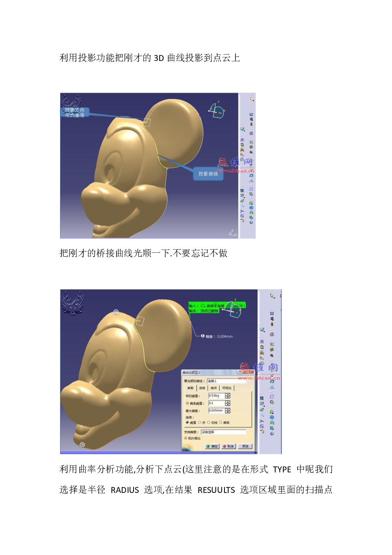Image resolution: width=392 pixels, height=555 pixels.
Task: Click the 最大偏差 field showing 0.005mm
Action: (217, 411)
